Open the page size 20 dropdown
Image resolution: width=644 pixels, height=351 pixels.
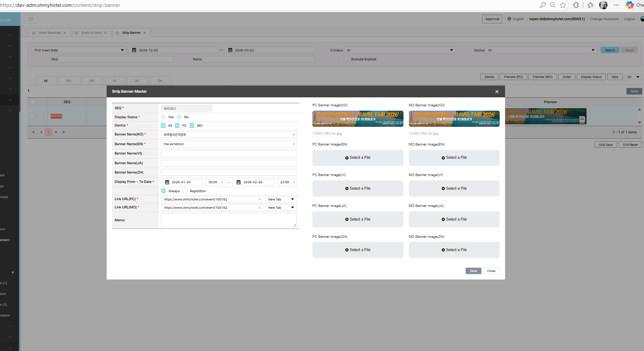(633, 77)
